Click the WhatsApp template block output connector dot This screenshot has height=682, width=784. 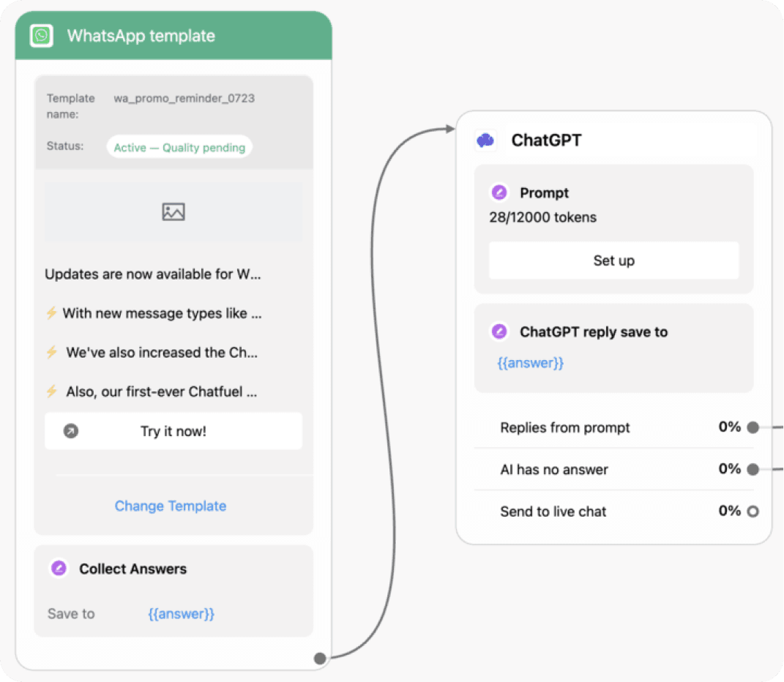320,658
